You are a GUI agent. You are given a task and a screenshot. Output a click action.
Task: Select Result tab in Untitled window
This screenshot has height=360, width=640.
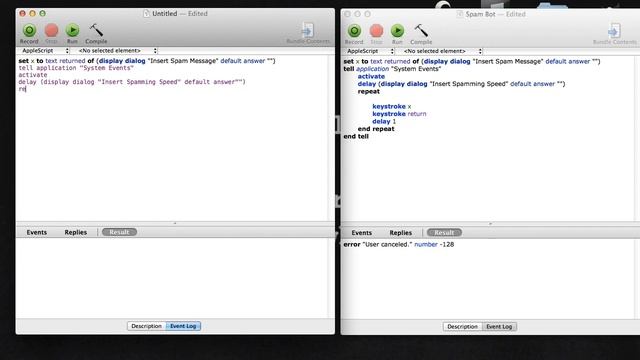(x=119, y=232)
